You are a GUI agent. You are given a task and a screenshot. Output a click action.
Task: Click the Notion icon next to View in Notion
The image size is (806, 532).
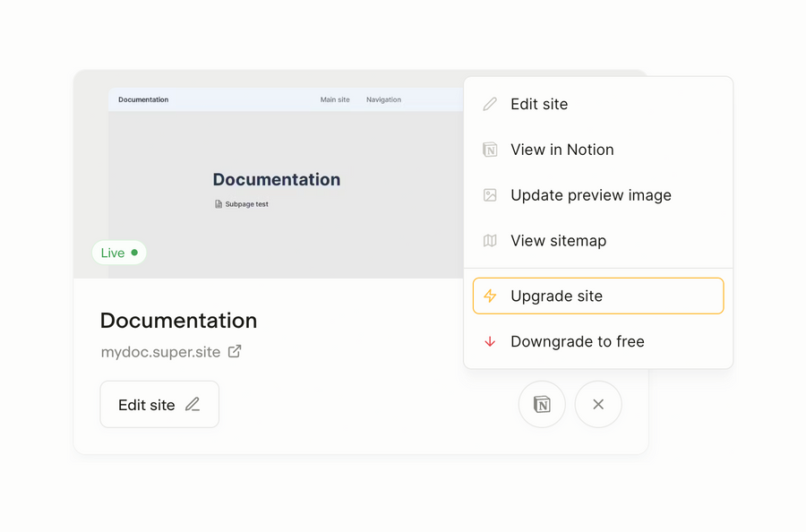tap(489, 150)
